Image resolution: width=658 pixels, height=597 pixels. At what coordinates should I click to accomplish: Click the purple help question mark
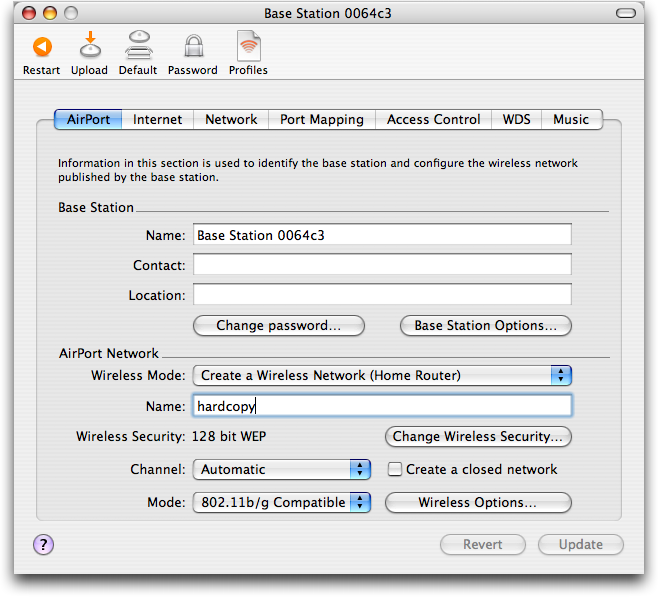pos(44,545)
